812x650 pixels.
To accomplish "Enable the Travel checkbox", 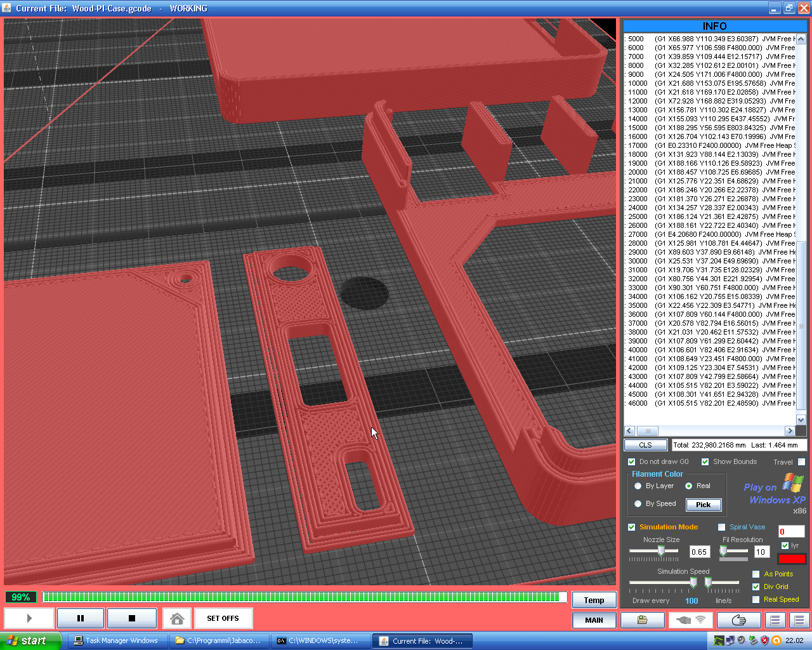I will tap(801, 461).
